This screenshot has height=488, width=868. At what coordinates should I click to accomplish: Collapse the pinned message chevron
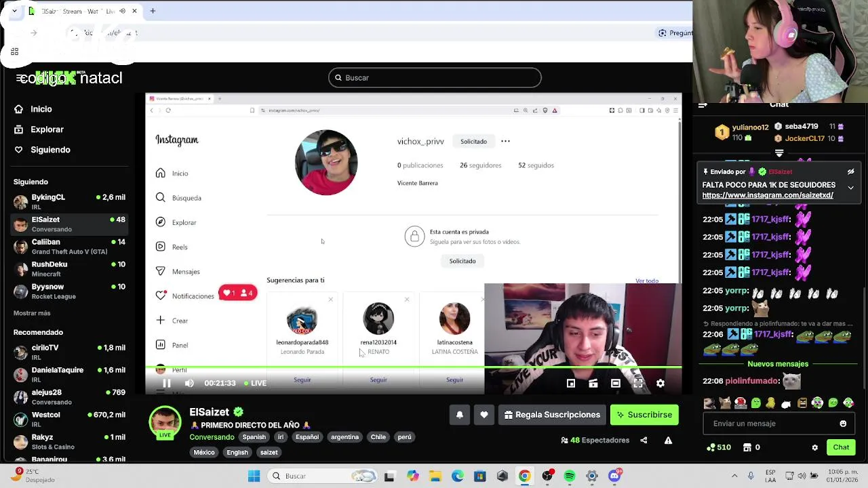click(x=850, y=188)
